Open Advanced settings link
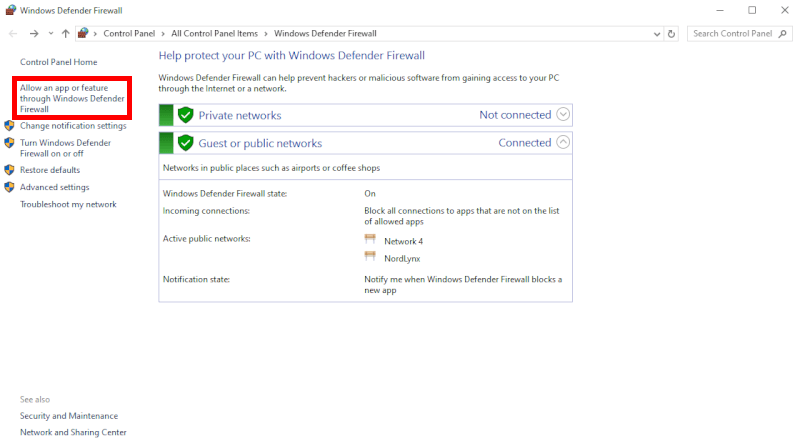The height and width of the screenshot is (446, 800). click(55, 187)
